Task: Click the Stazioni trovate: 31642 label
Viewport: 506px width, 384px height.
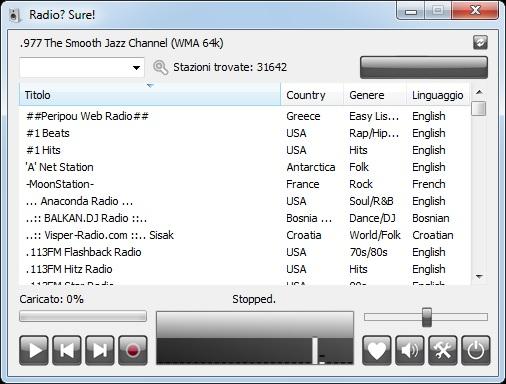Action: (230, 67)
